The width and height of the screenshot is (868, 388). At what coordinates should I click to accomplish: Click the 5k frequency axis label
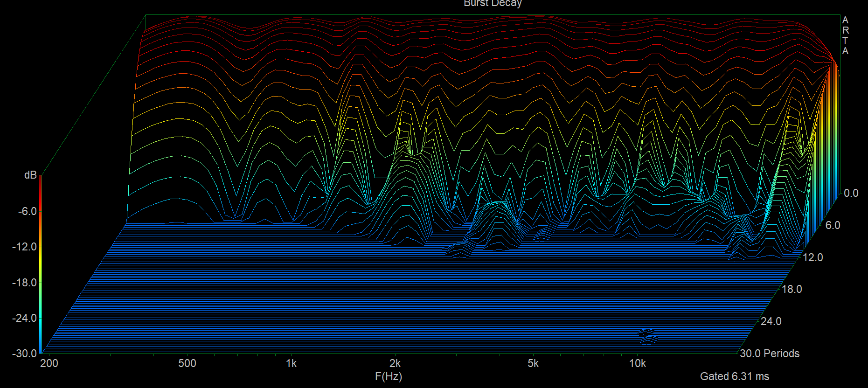point(533,364)
